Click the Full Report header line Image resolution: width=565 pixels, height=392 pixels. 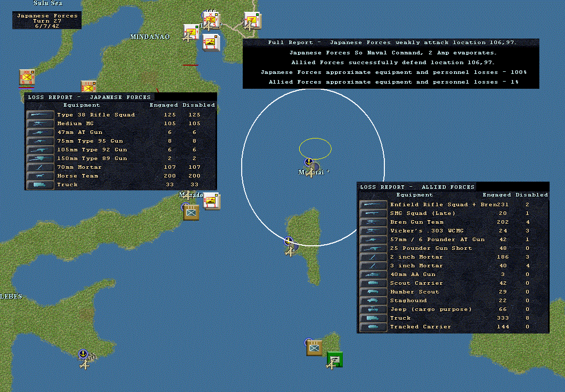point(391,43)
